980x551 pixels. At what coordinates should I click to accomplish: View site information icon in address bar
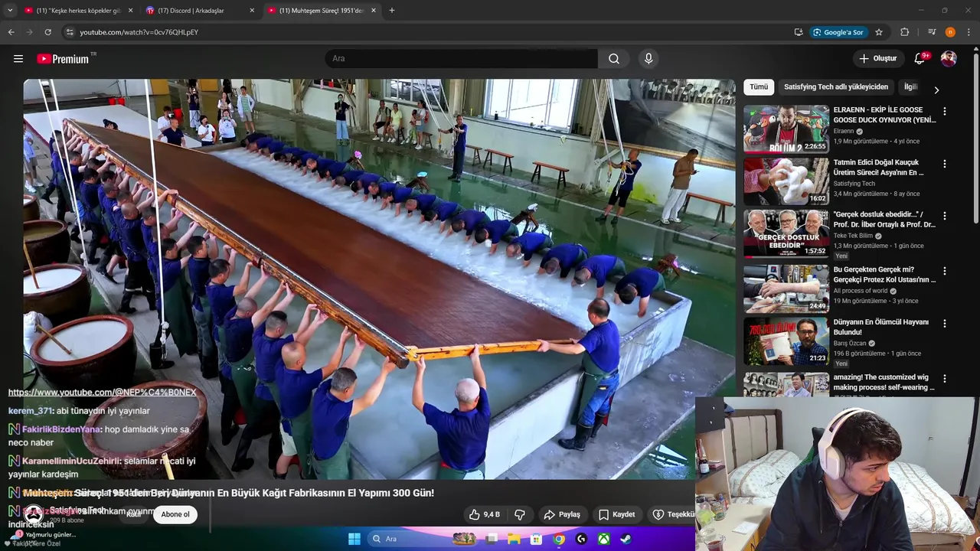pos(70,32)
